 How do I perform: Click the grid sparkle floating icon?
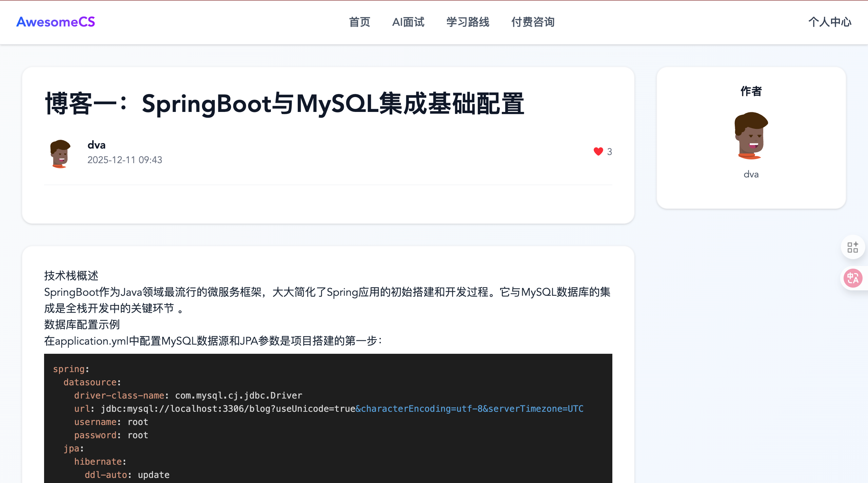852,247
